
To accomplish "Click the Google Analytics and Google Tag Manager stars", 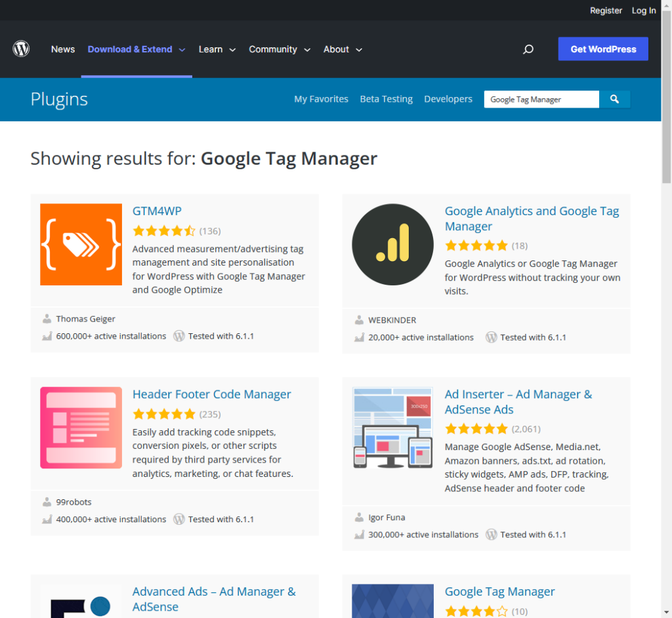I will [x=476, y=246].
